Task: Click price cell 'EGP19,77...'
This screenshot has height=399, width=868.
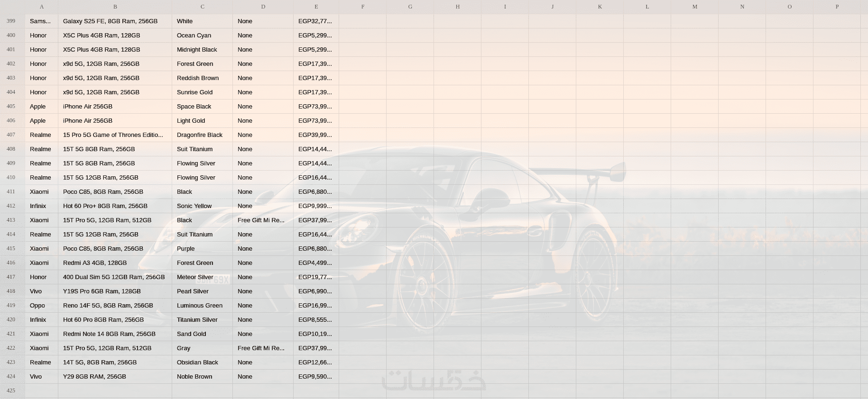Action: [x=316, y=277]
